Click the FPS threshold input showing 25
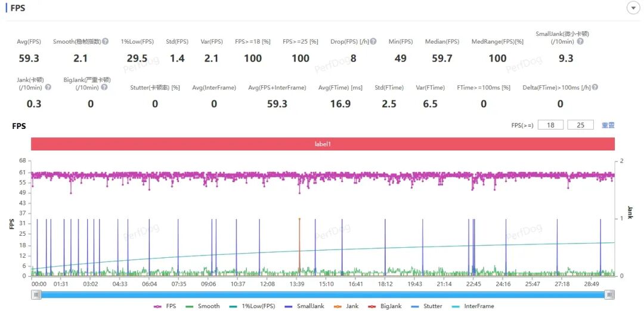The image size is (644, 311). coord(580,125)
